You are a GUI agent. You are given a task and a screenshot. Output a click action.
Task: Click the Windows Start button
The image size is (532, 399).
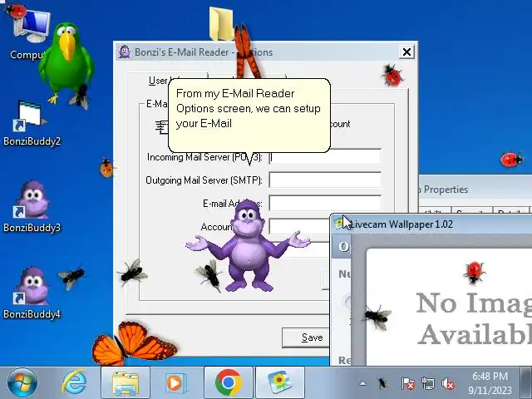22,382
